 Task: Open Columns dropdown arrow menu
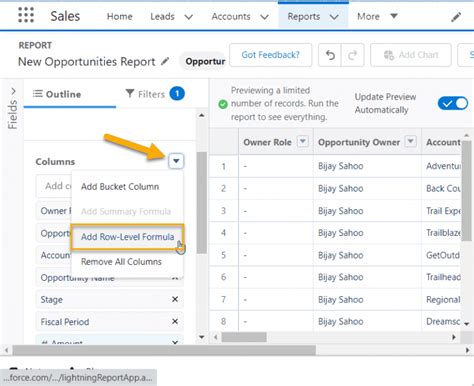coord(176,161)
